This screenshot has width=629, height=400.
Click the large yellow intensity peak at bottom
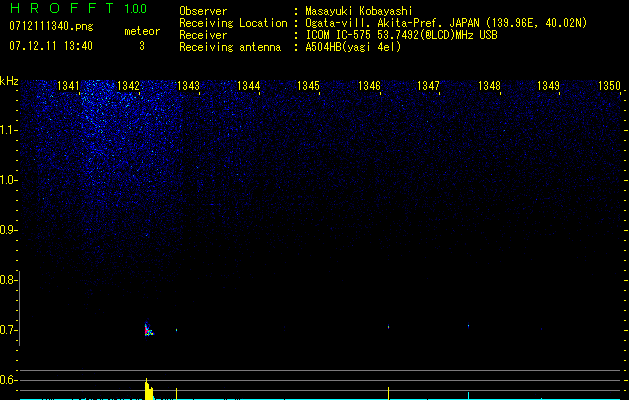point(149,389)
